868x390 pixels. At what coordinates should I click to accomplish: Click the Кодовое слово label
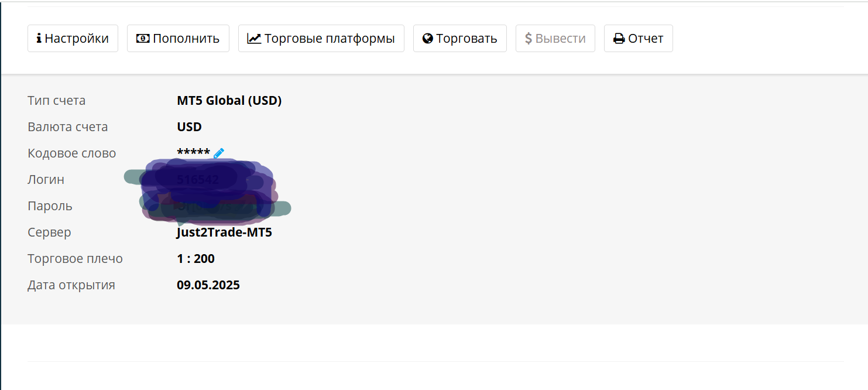72,153
